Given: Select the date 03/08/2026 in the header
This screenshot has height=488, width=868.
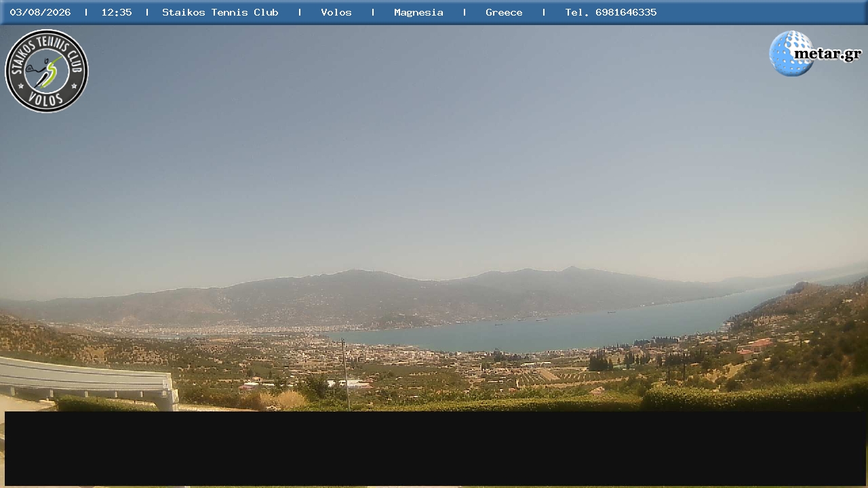Looking at the screenshot, I should coord(40,12).
